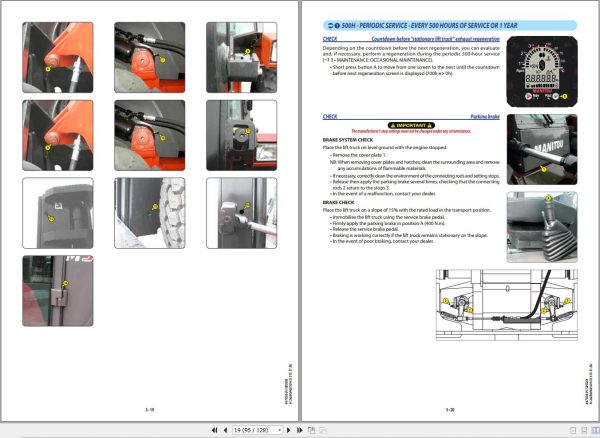Click the countdown before regeneration heading link
The width and height of the screenshot is (600, 438).
coord(435,39)
